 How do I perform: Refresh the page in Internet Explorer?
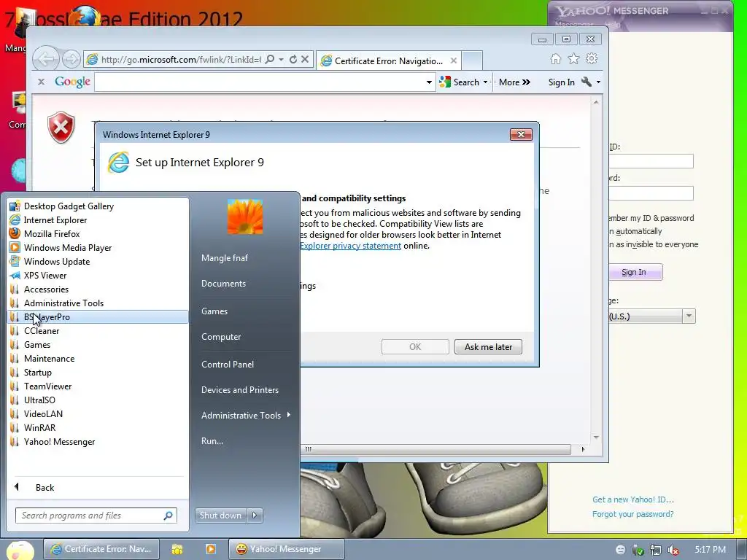coord(293,59)
